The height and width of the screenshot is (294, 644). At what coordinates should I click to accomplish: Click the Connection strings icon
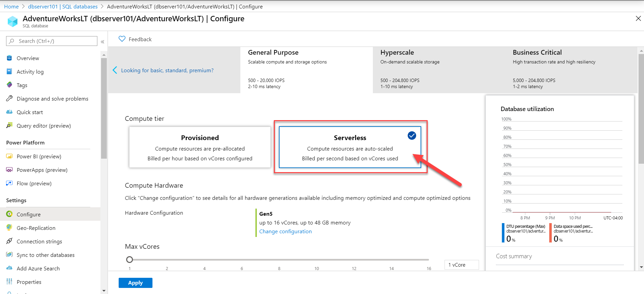coord(9,241)
